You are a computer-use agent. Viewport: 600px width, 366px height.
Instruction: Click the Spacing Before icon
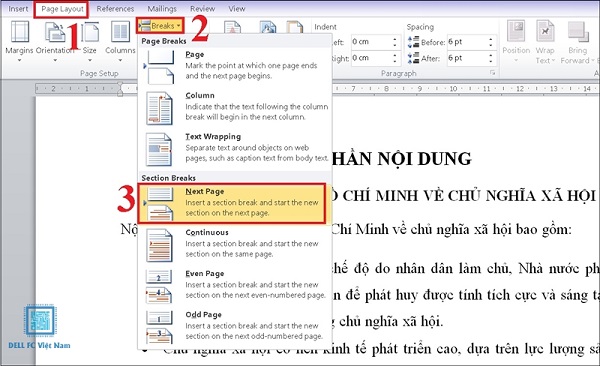click(x=413, y=42)
